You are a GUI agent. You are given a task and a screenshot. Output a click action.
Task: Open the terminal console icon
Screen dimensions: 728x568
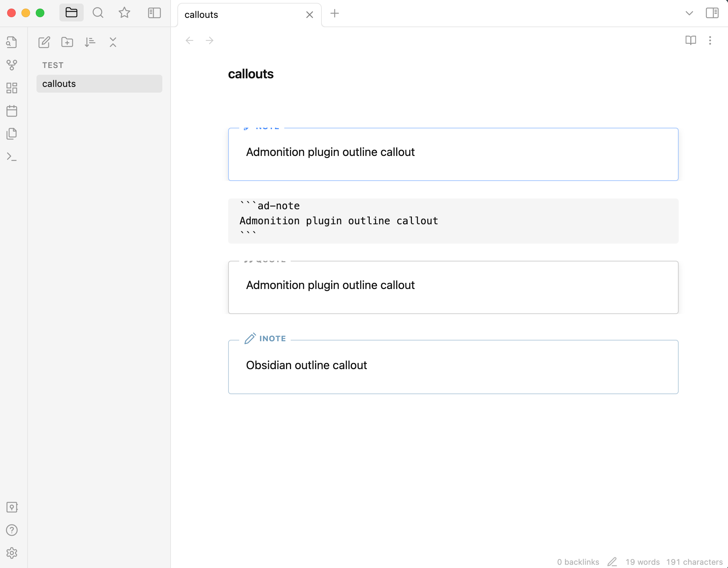(x=12, y=156)
